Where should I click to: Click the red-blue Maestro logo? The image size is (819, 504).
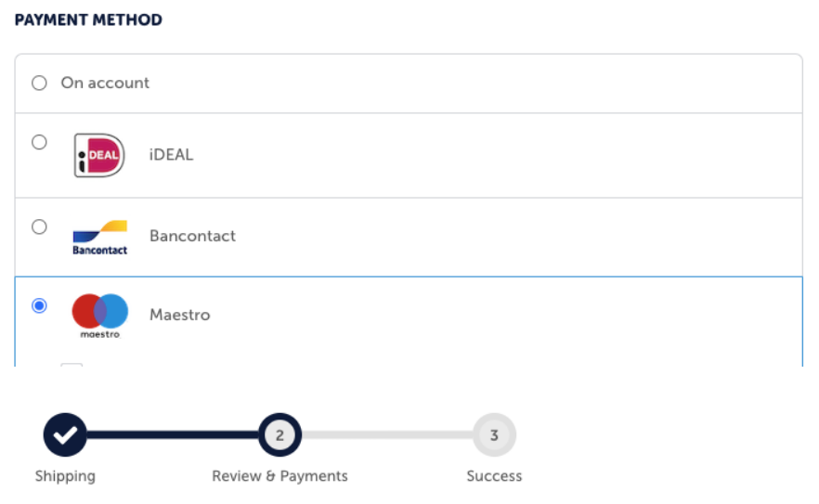tap(99, 316)
